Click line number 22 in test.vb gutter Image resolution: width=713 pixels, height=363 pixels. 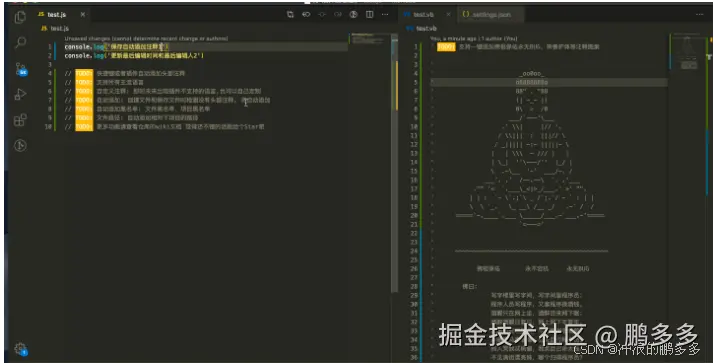click(414, 233)
